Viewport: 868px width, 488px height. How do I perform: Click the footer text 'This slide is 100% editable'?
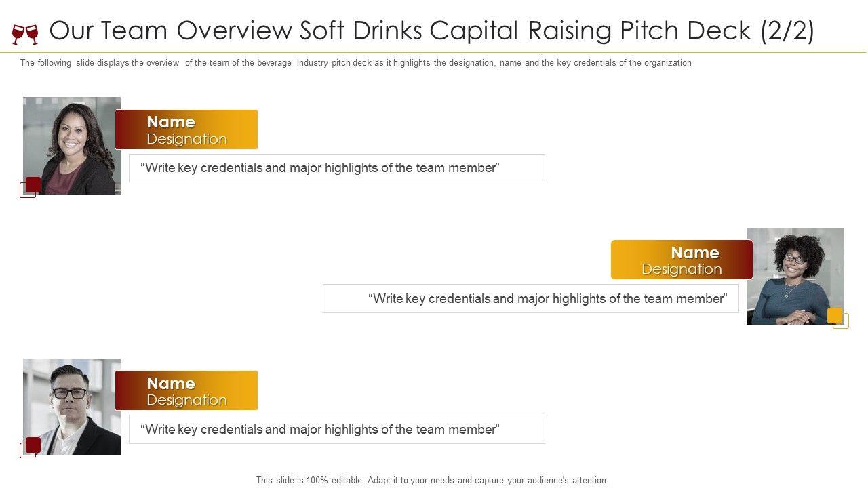(x=432, y=480)
